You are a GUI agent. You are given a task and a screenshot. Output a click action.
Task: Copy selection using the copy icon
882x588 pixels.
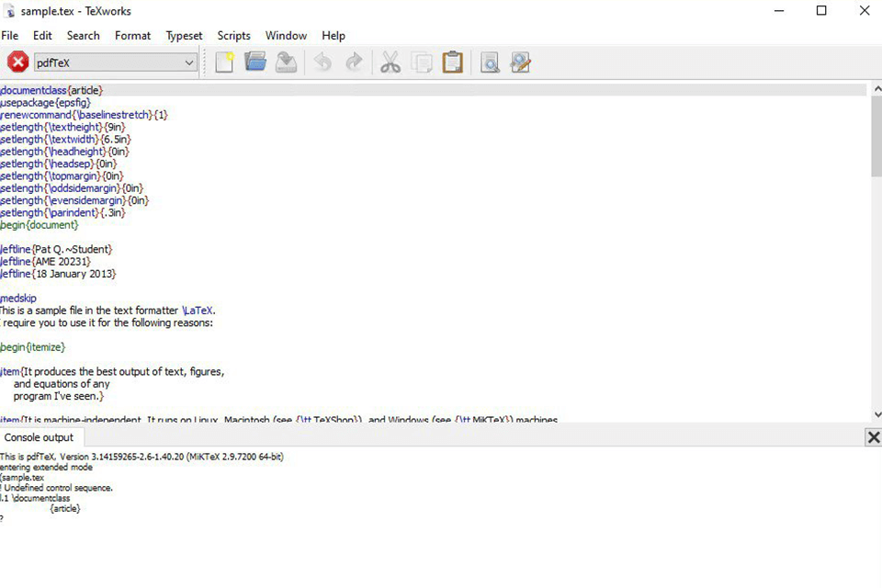coord(422,62)
